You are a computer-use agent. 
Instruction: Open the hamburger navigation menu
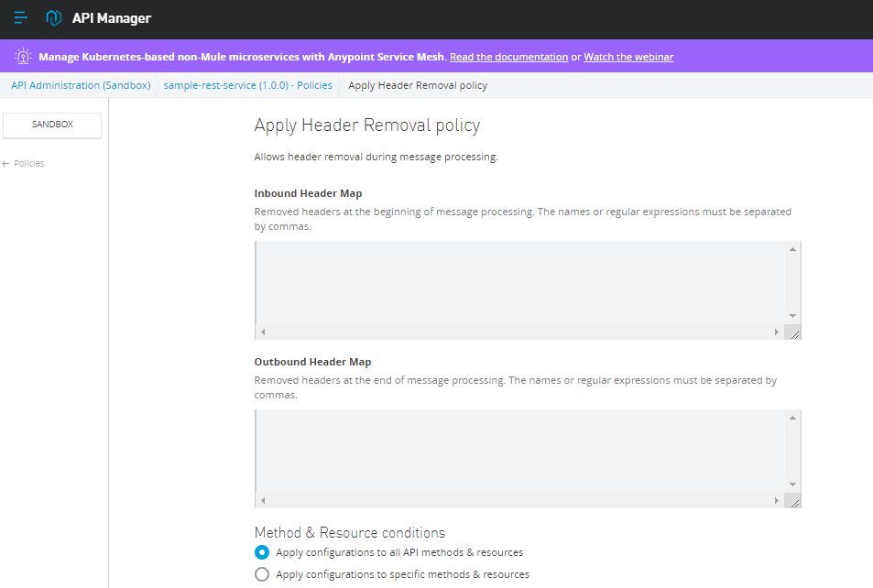click(x=20, y=17)
